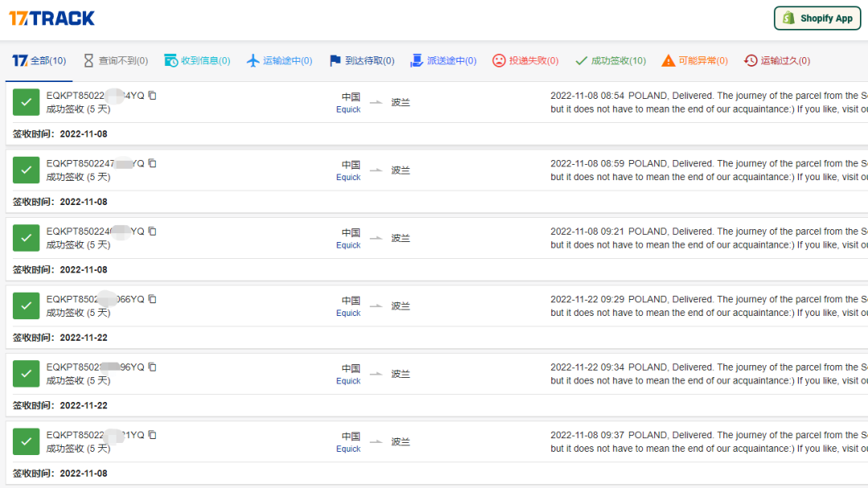Screen dimensions: 868x488
Task: Click green delivered checkmark on 09:21 row
Action: [x=26, y=238]
